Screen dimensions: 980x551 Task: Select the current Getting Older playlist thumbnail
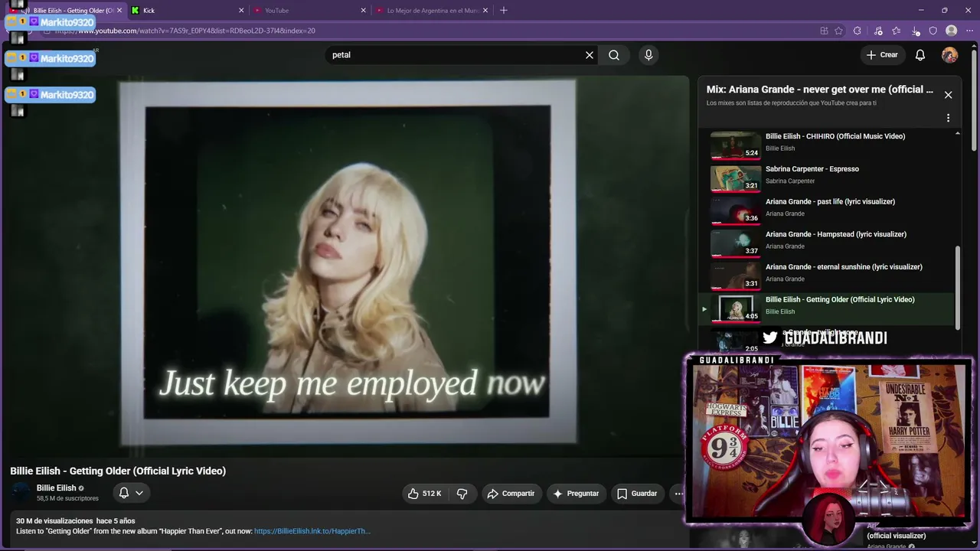[x=736, y=308]
